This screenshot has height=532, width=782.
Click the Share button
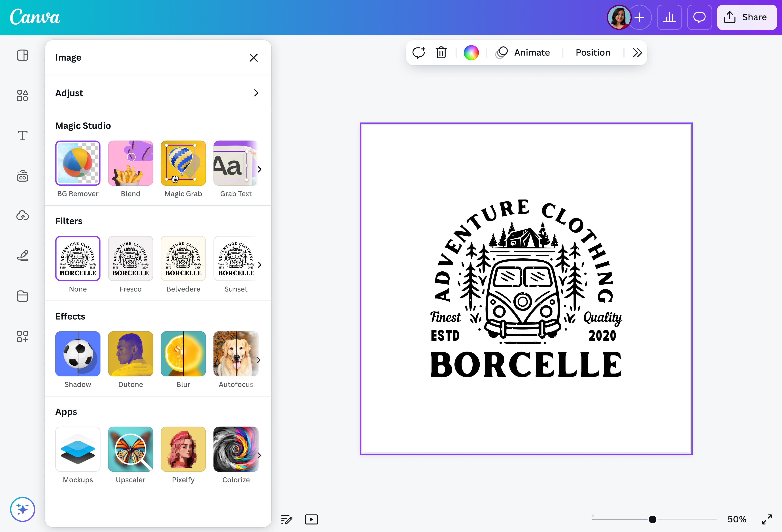(x=747, y=17)
